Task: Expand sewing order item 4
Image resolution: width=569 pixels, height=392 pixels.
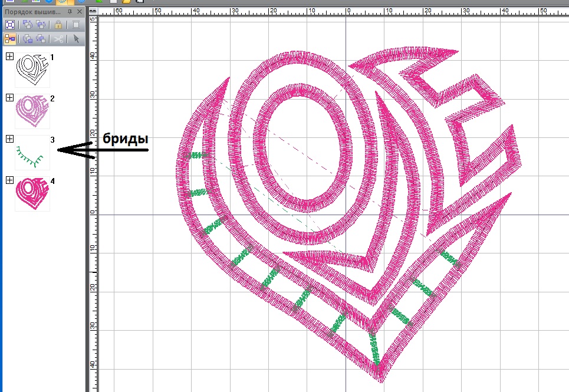Action: (x=10, y=180)
